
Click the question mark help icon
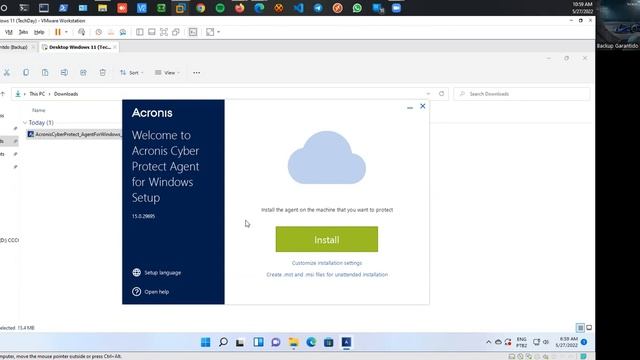(136, 291)
